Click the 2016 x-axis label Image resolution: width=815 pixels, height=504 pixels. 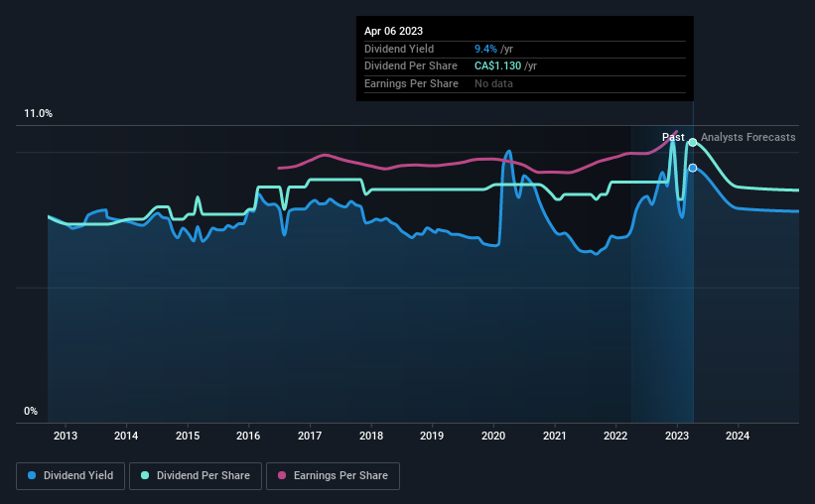[248, 436]
